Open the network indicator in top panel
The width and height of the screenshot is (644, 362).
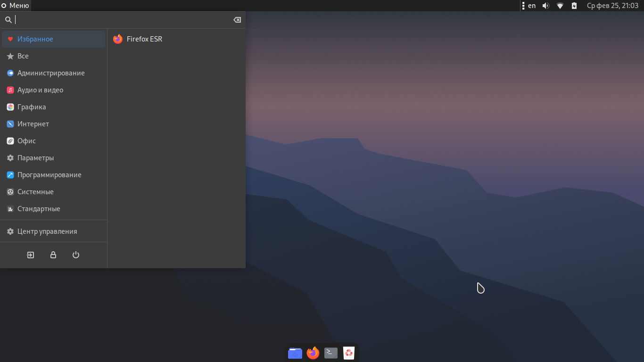560,6
